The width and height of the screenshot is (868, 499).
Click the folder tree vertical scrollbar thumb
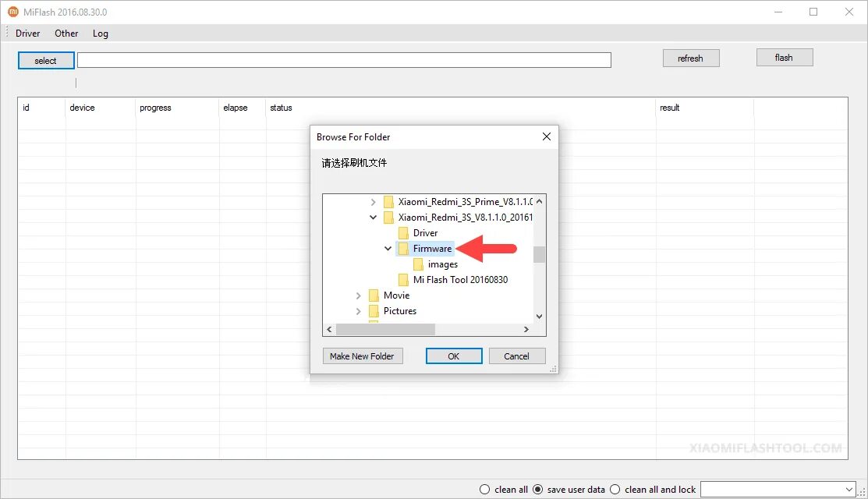pos(539,254)
